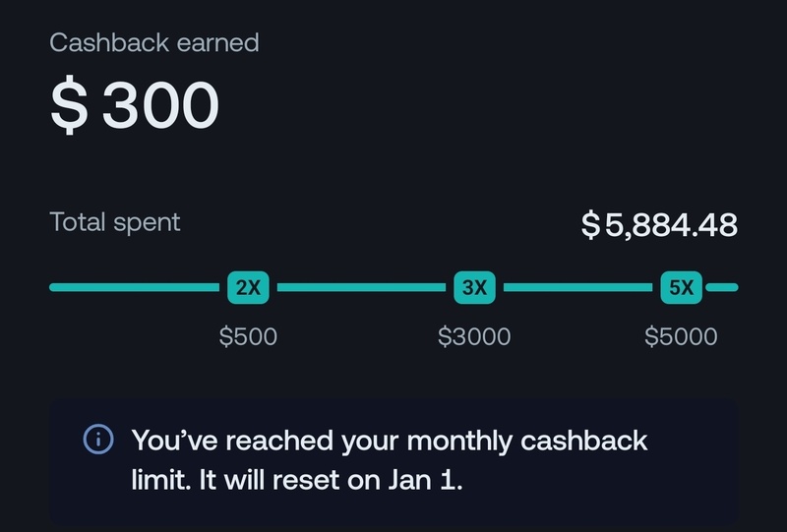Click progress bar segment before the 2X badge
Image resolution: width=787 pixels, height=532 pixels.
(x=135, y=287)
